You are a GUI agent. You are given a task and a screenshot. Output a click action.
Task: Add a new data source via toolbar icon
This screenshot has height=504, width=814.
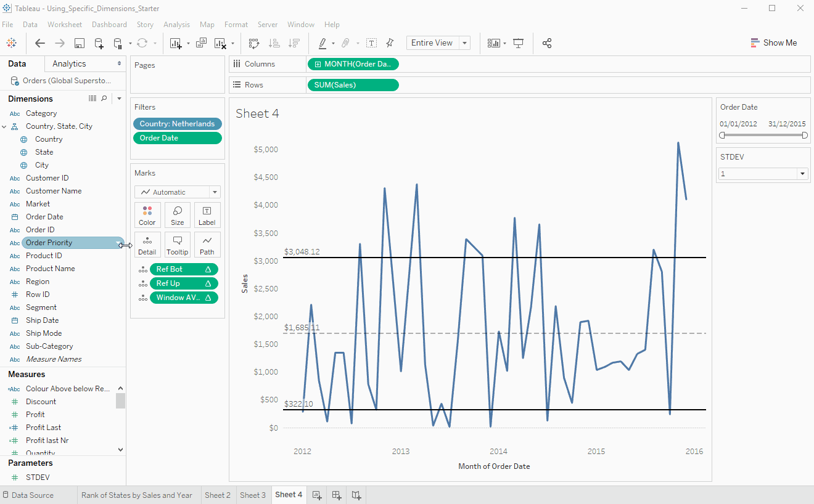tap(99, 43)
